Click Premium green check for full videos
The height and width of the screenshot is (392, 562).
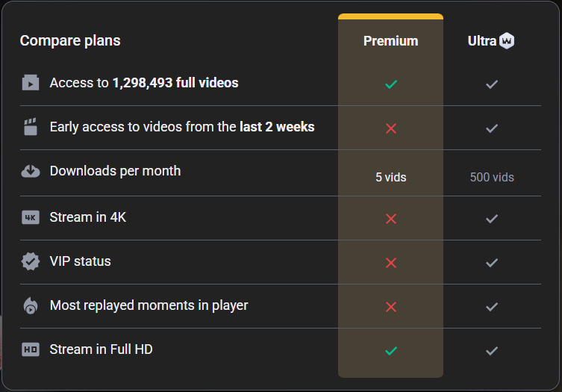tap(390, 84)
